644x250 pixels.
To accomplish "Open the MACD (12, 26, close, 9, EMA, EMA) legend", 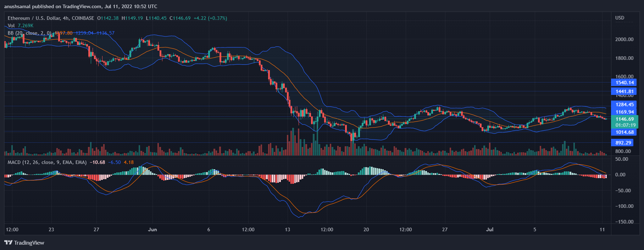I will coord(47,162).
